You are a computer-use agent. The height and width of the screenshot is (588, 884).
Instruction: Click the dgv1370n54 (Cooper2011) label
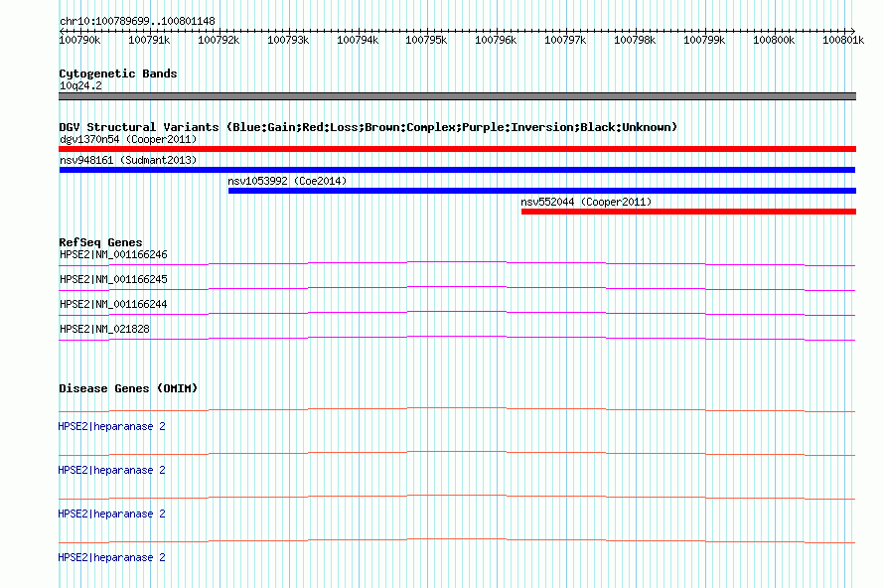click(128, 139)
